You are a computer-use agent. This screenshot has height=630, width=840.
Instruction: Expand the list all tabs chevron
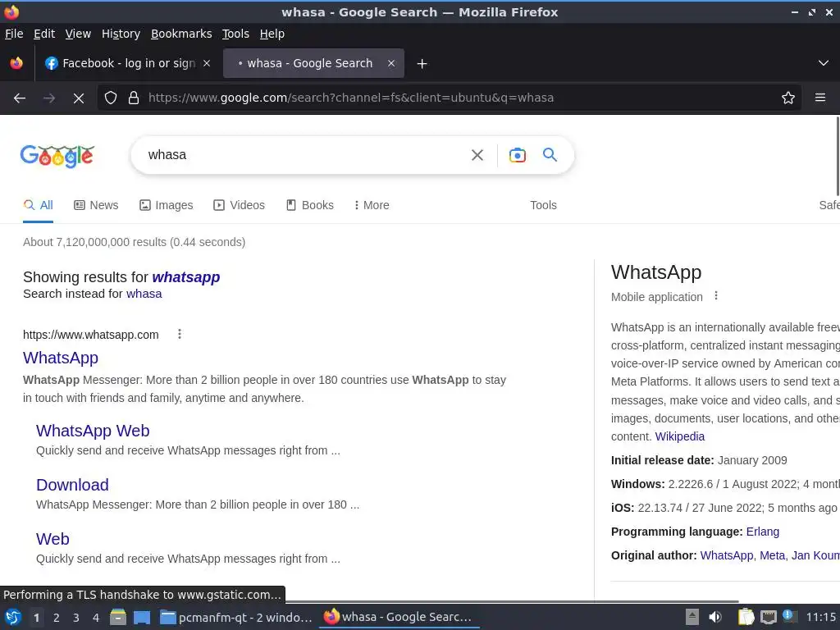coord(823,63)
